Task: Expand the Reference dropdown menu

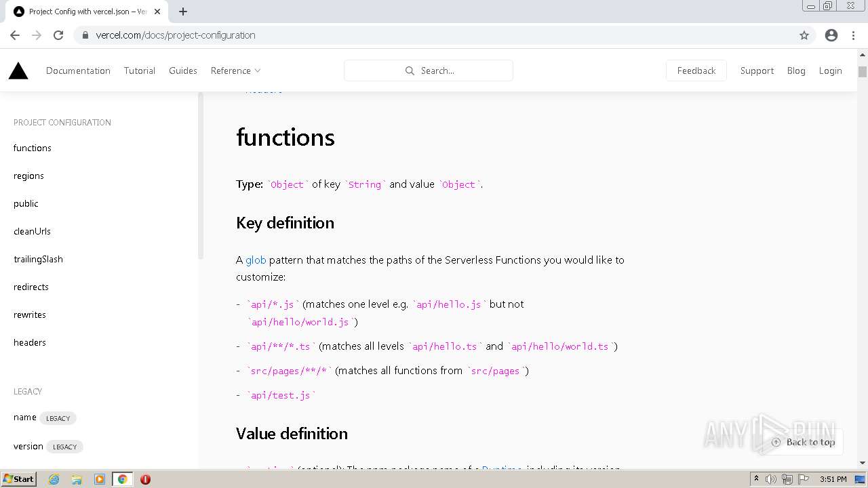Action: [235, 70]
